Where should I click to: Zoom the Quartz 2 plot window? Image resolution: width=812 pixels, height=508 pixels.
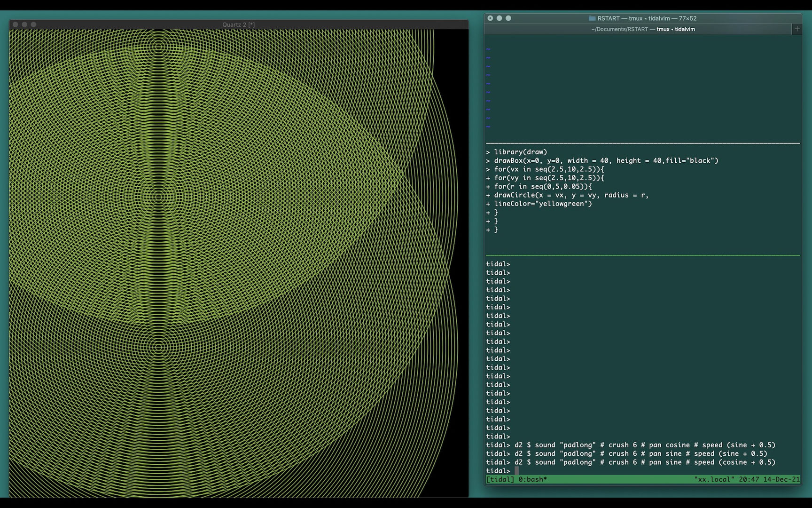point(33,24)
